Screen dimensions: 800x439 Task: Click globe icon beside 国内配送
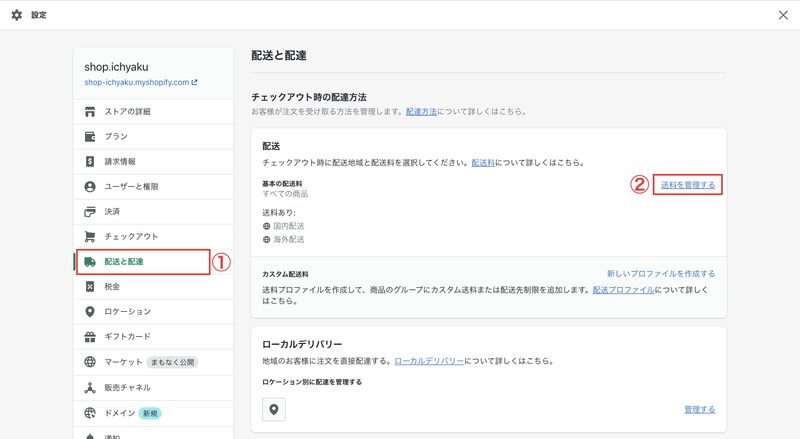[266, 226]
